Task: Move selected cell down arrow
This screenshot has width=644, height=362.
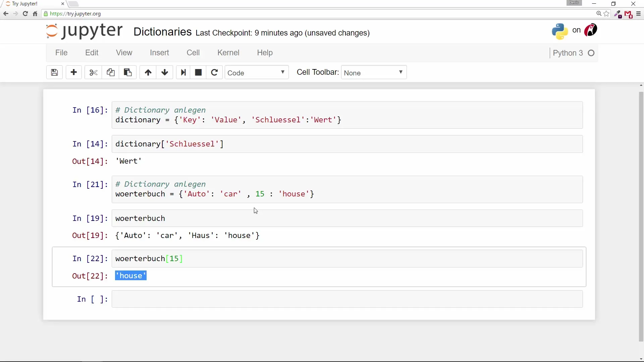Action: 165,72
